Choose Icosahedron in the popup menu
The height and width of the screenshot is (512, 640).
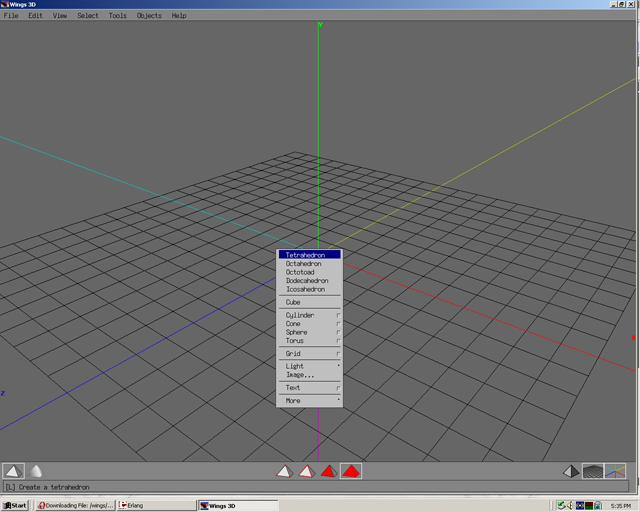[x=309, y=289]
